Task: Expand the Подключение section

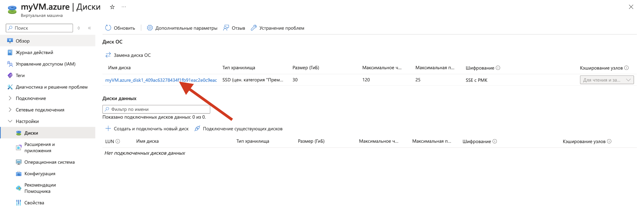Action: (x=10, y=98)
